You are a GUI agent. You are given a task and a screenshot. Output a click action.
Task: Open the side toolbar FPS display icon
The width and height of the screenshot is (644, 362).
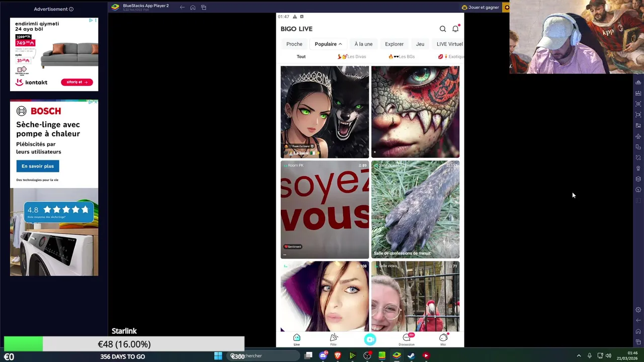[638, 93]
